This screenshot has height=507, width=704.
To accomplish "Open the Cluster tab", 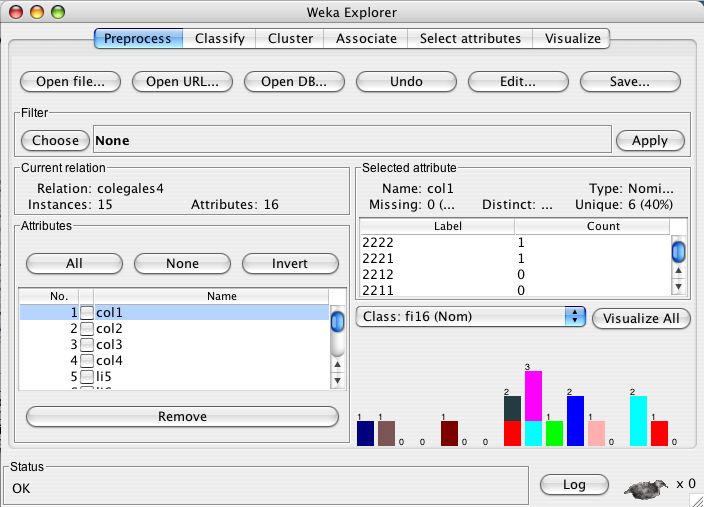I will [x=291, y=38].
